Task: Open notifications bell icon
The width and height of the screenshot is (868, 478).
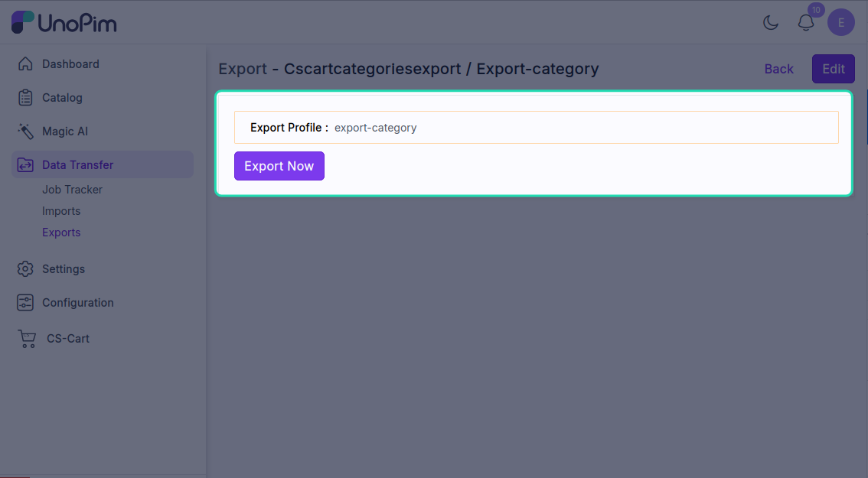Action: [x=806, y=23]
